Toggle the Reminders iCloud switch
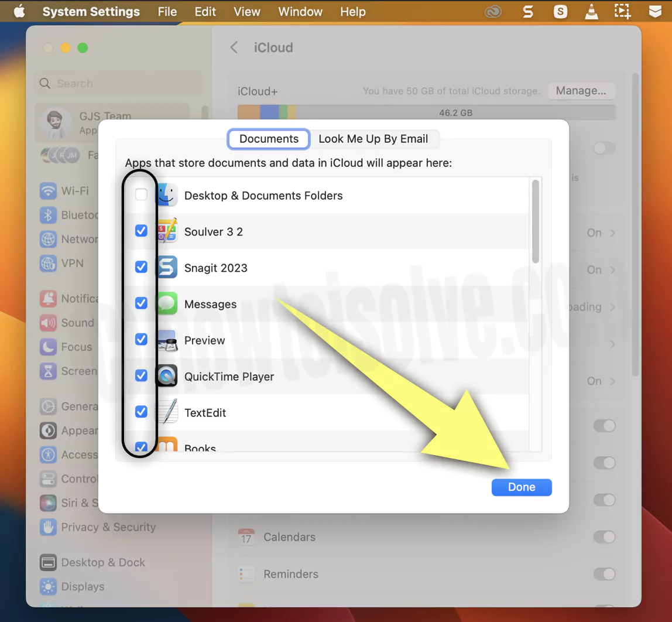672x622 pixels. tap(604, 573)
